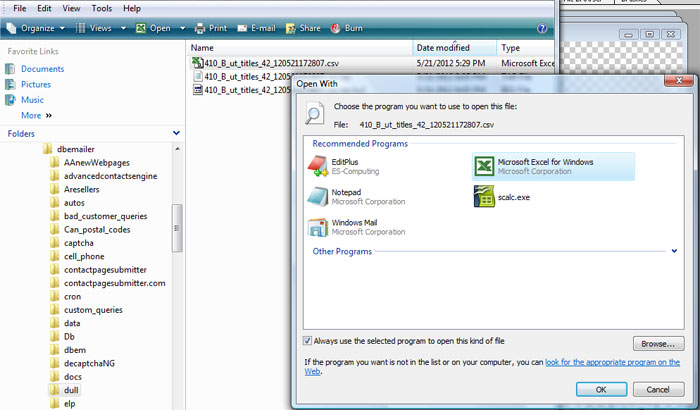
Task: Click the folder tree scroll-up arrow
Action: coord(177,149)
